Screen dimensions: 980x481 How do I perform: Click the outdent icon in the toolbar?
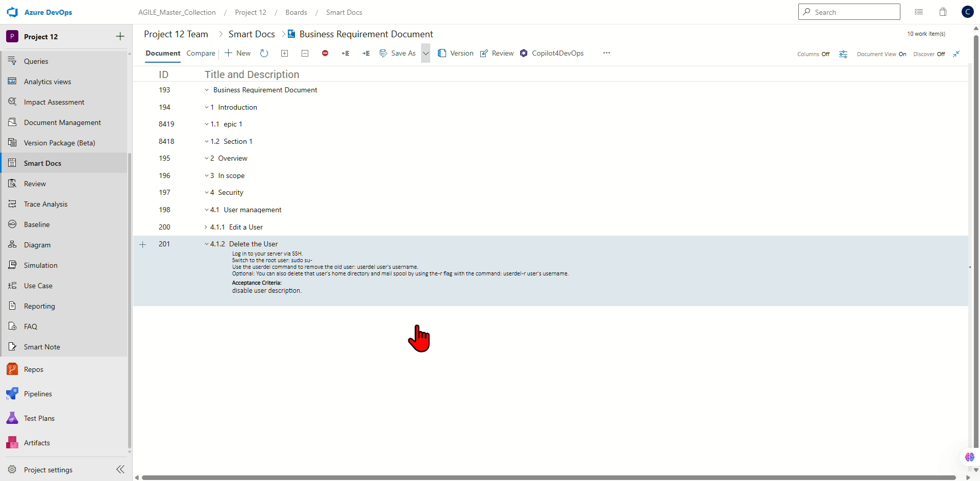tap(346, 53)
